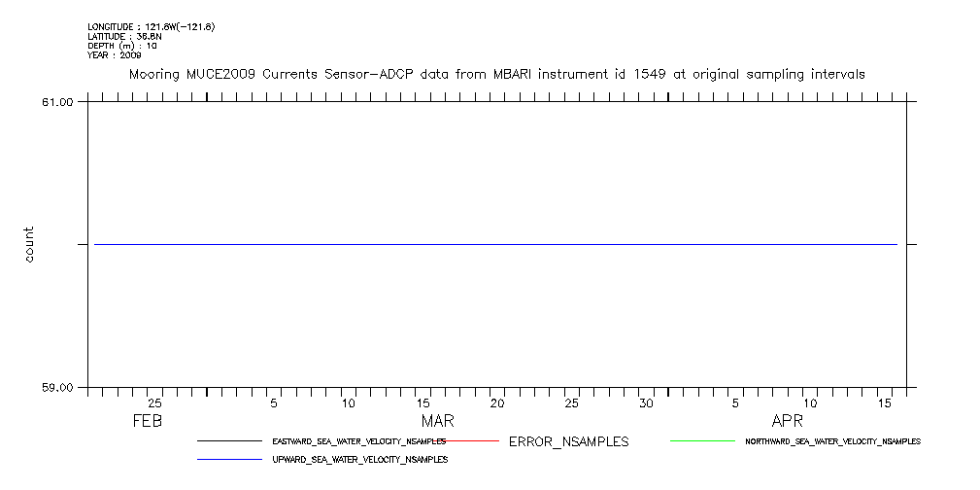The height and width of the screenshot is (490, 980).
Task: Click the black EASTWARD legend line sample
Action: coord(229,441)
